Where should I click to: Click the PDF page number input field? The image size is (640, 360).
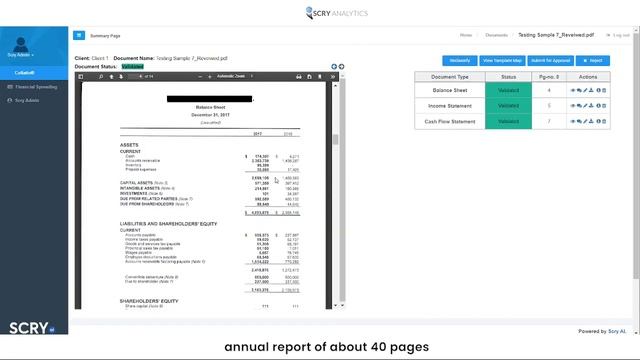(x=135, y=76)
